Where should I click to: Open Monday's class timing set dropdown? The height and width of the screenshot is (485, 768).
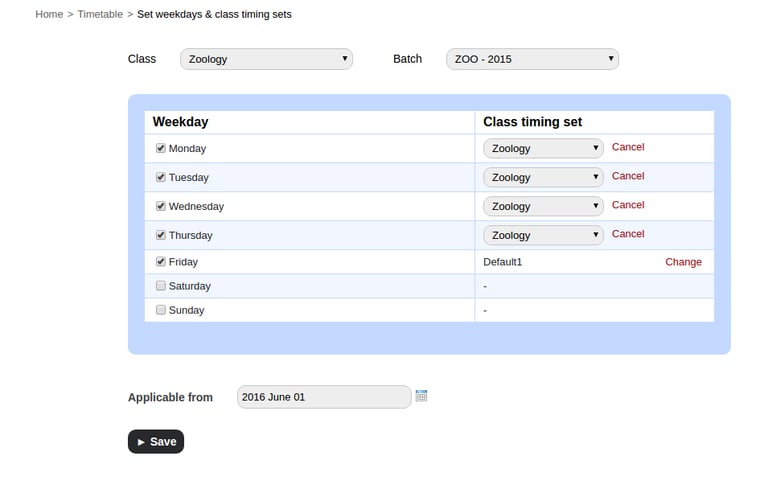(543, 148)
